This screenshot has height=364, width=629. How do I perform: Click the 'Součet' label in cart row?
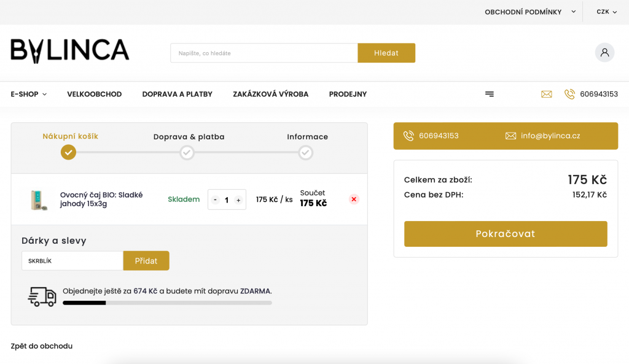pos(313,193)
